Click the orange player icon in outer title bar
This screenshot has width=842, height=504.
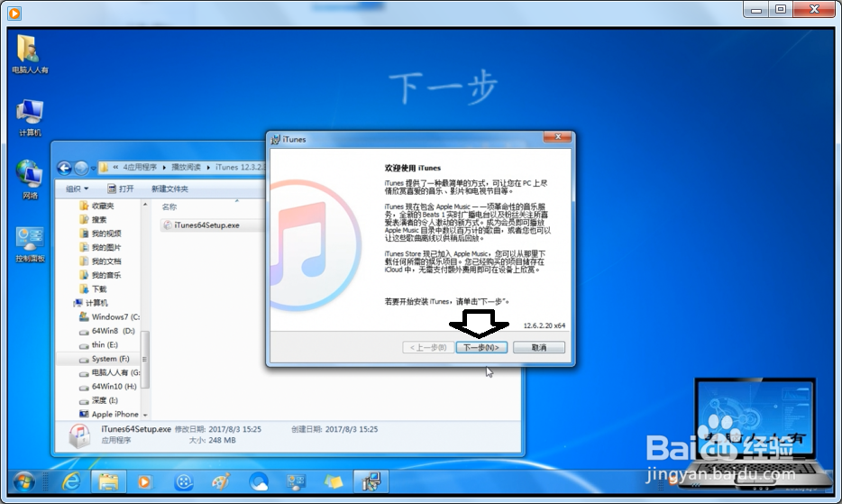click(x=14, y=13)
